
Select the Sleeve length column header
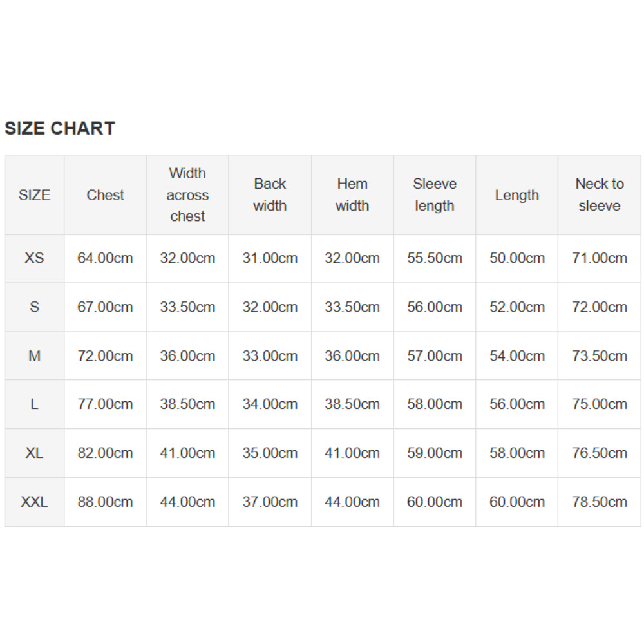point(435,195)
